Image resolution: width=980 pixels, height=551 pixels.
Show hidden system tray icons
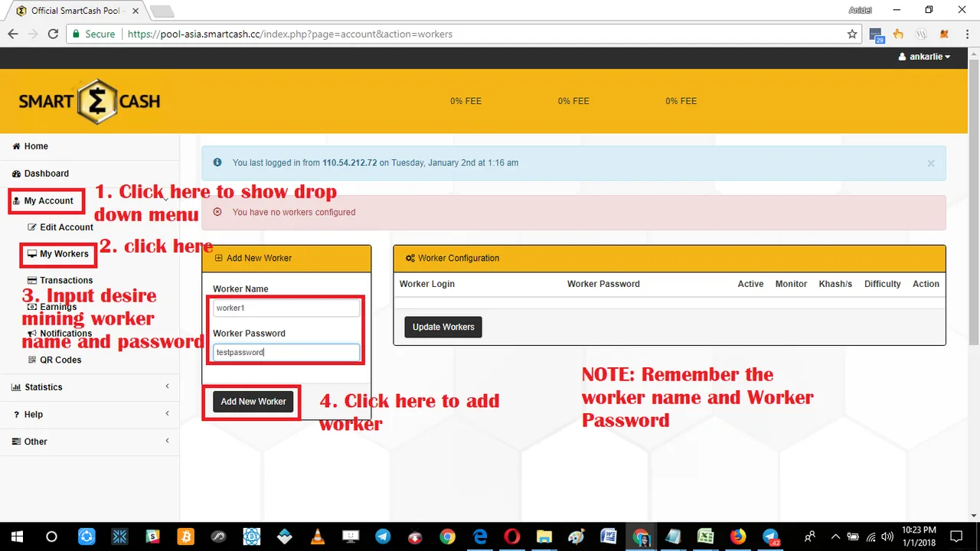point(835,536)
